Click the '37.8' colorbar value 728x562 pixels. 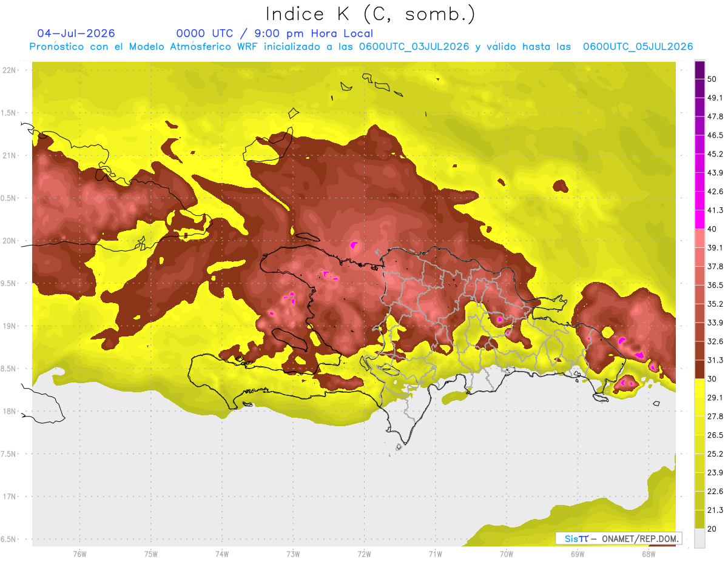click(x=715, y=266)
